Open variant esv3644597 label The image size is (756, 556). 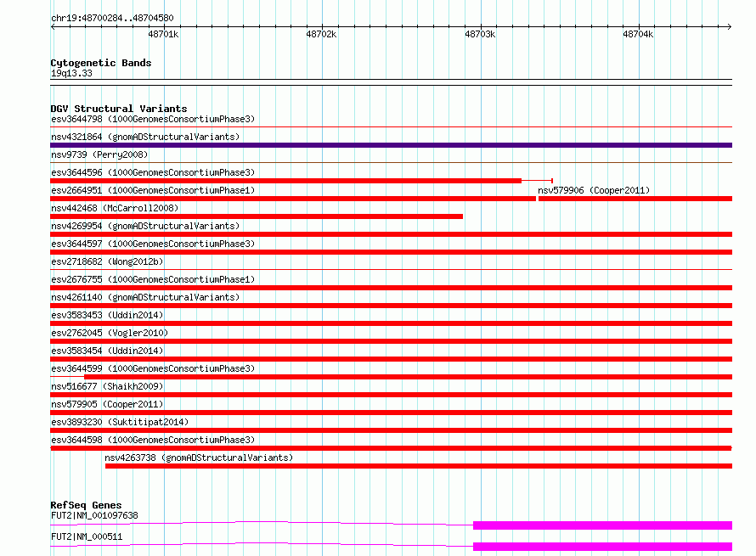(153, 244)
